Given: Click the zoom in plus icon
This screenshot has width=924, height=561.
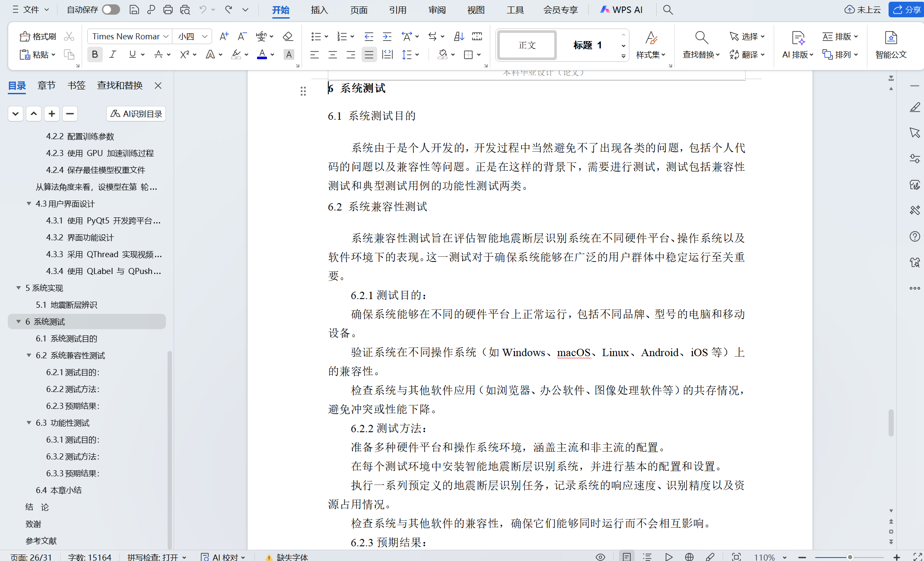Looking at the screenshot, I should [x=896, y=557].
